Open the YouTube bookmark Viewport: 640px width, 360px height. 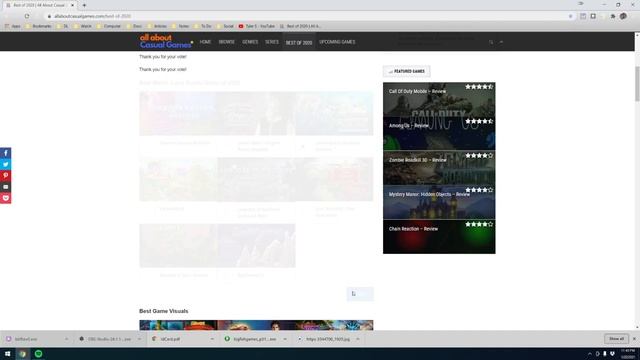(x=257, y=26)
